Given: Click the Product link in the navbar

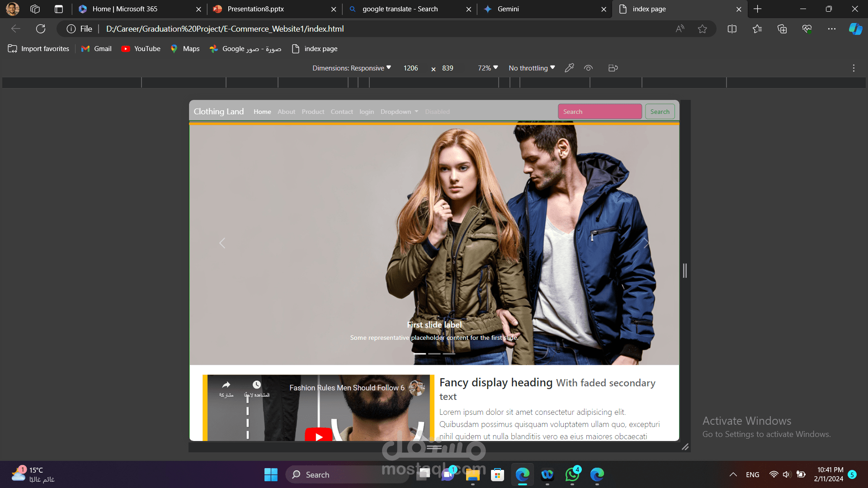Looking at the screenshot, I should [313, 112].
